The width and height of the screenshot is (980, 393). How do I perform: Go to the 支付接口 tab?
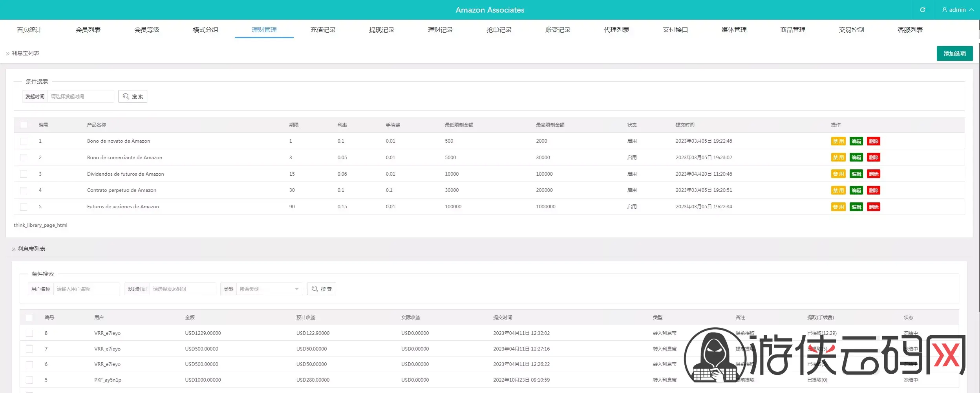click(675, 30)
